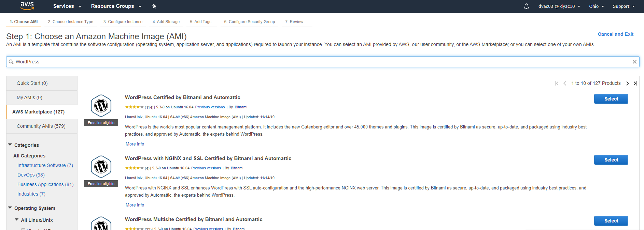The image size is (644, 230).
Task: Switch to the Review step
Action: coord(294,22)
